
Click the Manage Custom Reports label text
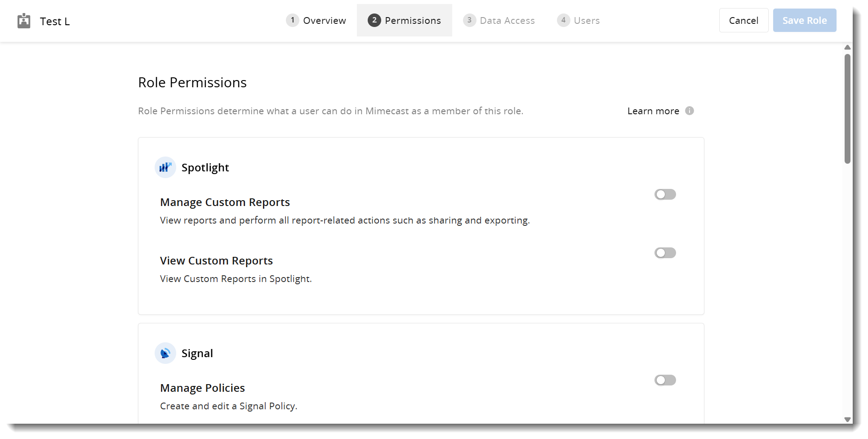(x=225, y=202)
